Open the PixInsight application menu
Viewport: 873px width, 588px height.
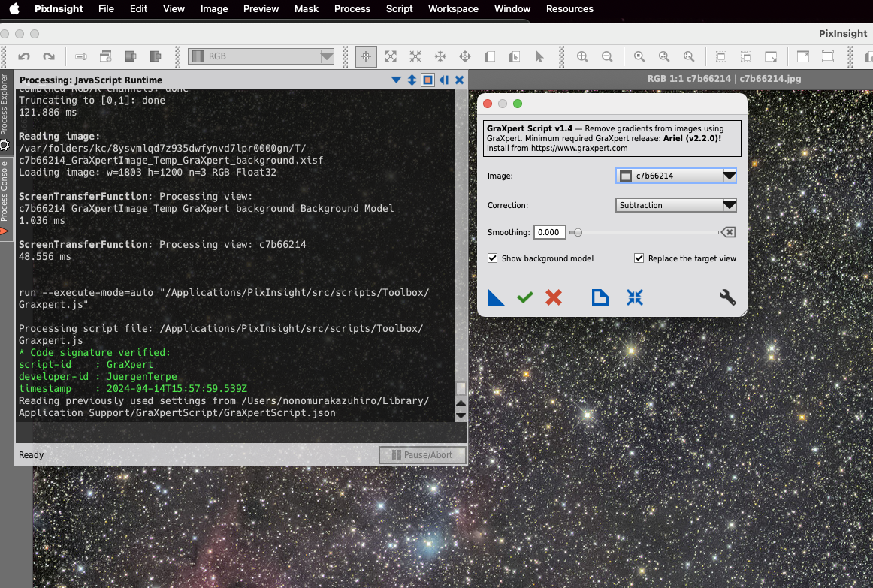click(x=59, y=8)
